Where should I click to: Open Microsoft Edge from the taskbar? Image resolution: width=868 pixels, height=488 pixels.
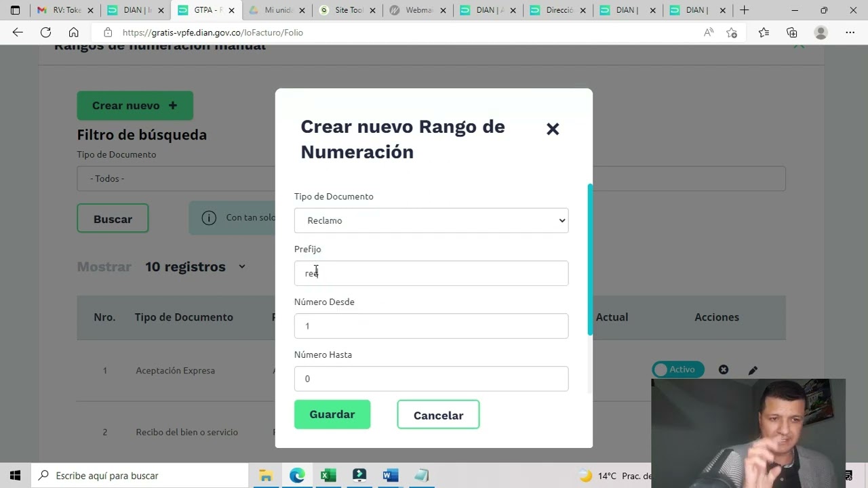[x=297, y=476]
